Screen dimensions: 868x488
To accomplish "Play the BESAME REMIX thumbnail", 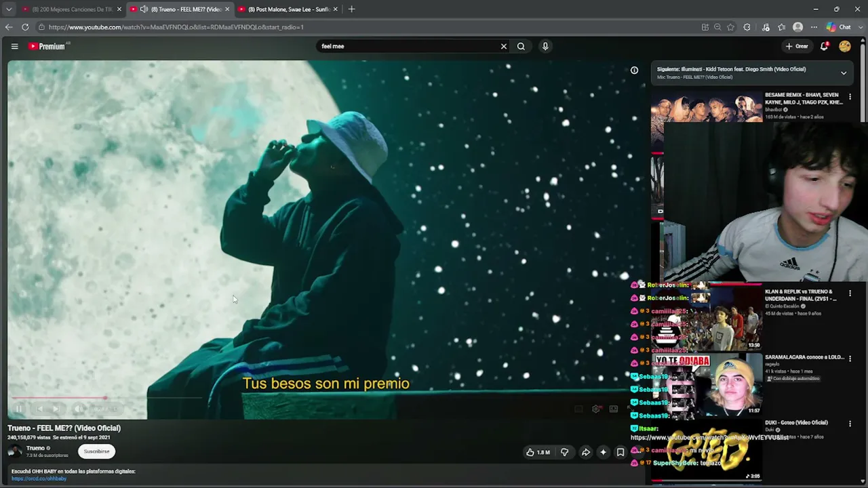I will (x=707, y=107).
